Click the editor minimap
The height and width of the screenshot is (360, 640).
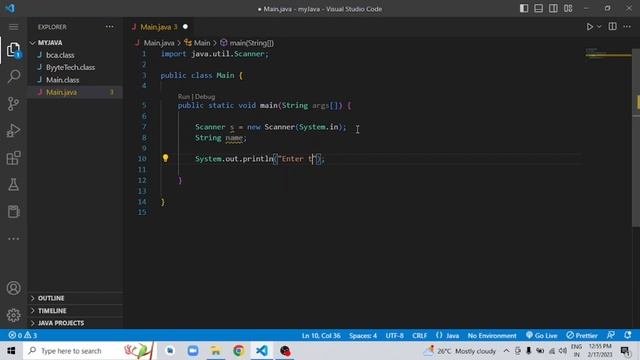(x=608, y=54)
